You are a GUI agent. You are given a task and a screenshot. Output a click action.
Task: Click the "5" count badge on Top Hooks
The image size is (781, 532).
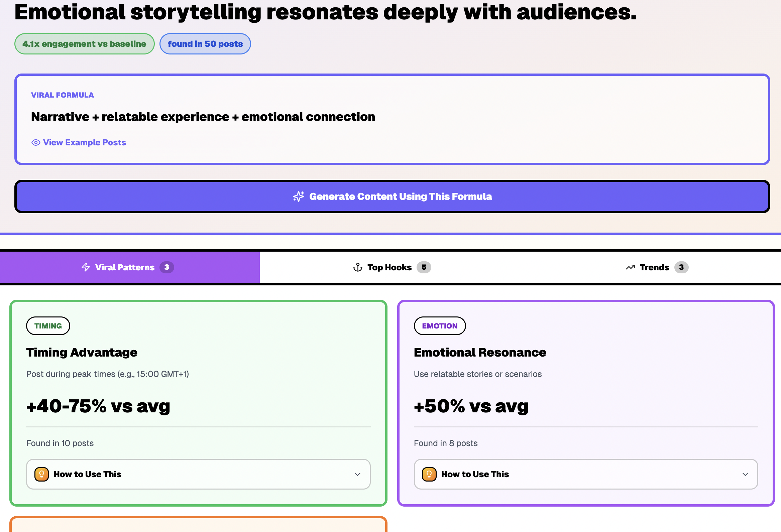click(x=425, y=267)
